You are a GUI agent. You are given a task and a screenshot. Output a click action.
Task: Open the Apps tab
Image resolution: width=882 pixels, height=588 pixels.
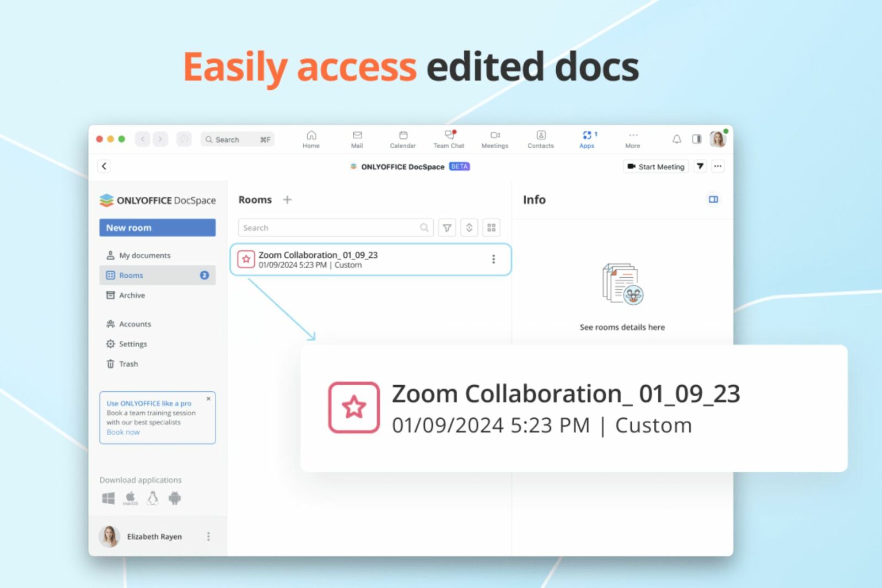click(x=587, y=139)
